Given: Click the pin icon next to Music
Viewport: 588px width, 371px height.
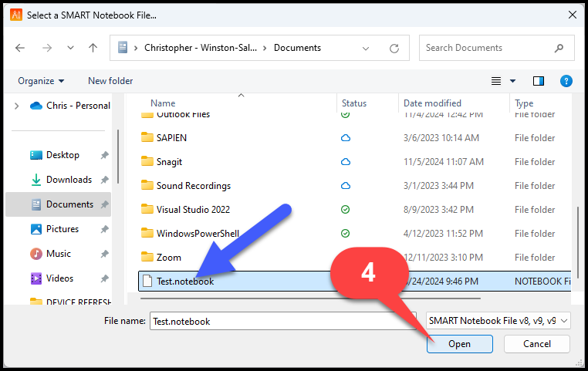Looking at the screenshot, I should [x=105, y=254].
